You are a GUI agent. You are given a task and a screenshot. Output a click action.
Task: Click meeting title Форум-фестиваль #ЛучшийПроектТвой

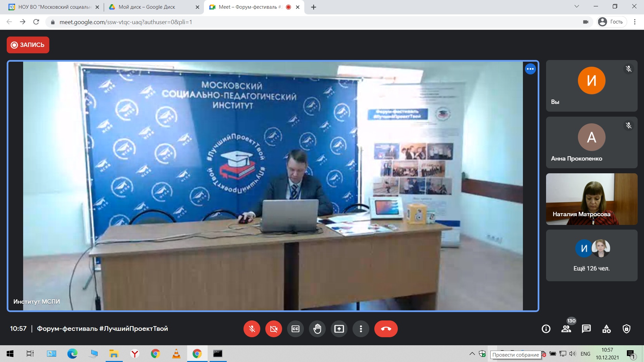coord(102,329)
